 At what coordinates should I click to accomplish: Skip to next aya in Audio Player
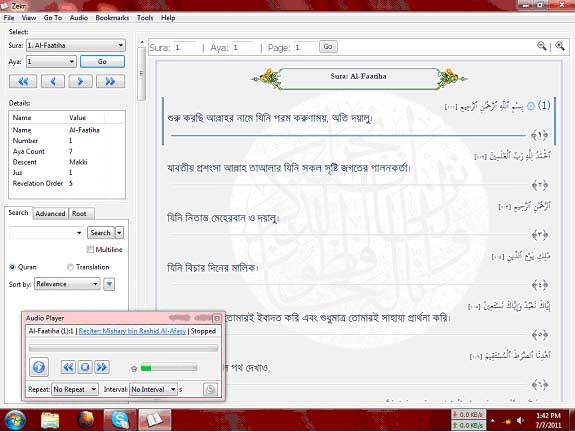(x=102, y=367)
